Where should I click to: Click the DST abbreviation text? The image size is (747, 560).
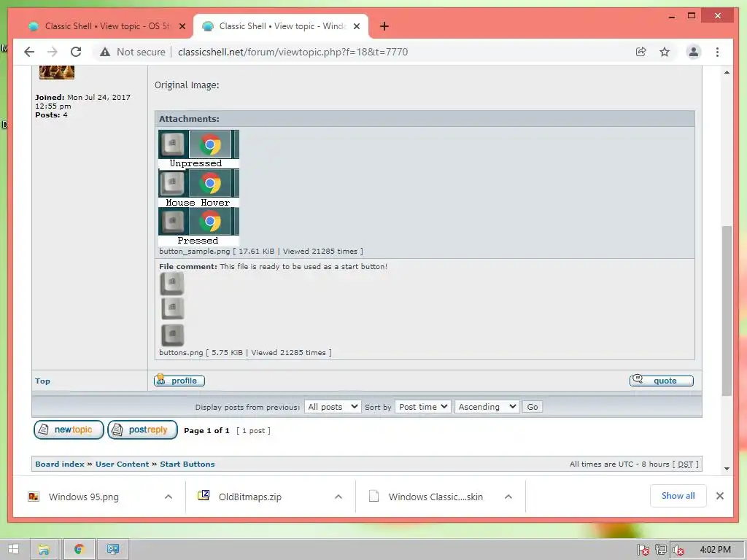[x=685, y=464]
